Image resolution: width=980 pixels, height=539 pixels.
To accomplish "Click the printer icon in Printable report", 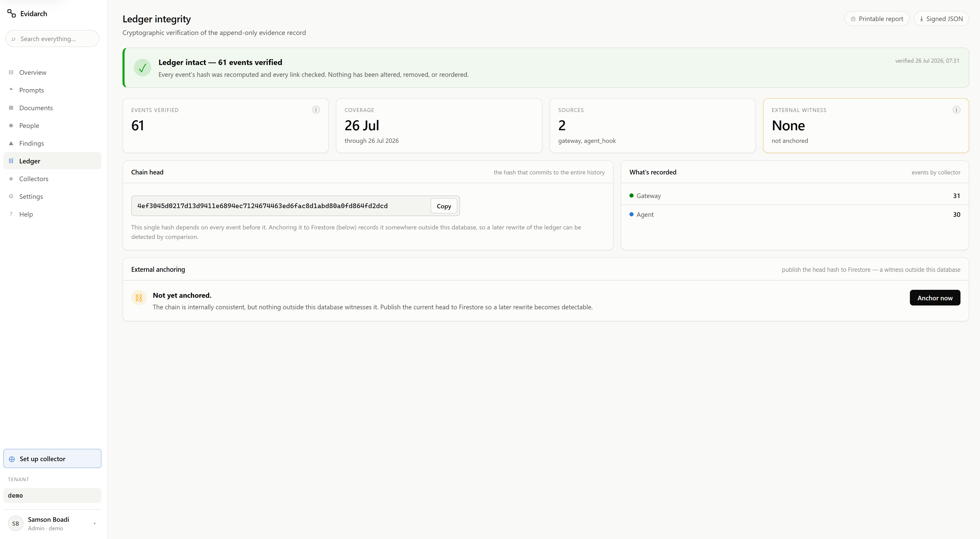I will tap(853, 19).
